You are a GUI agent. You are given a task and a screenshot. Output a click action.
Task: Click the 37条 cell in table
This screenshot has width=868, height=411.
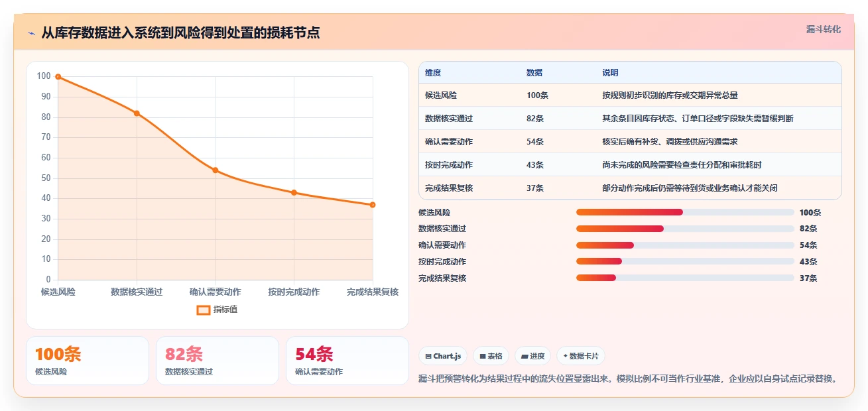tap(535, 188)
